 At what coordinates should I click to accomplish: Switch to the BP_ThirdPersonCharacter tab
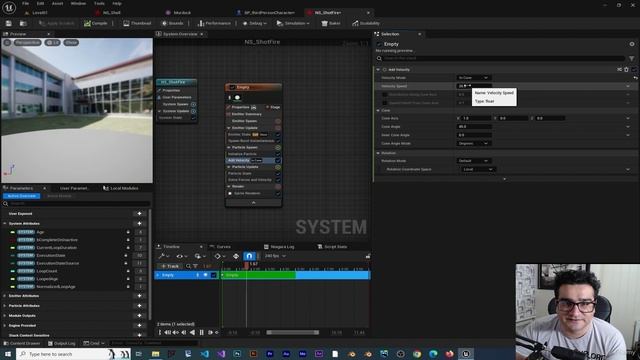coord(265,13)
